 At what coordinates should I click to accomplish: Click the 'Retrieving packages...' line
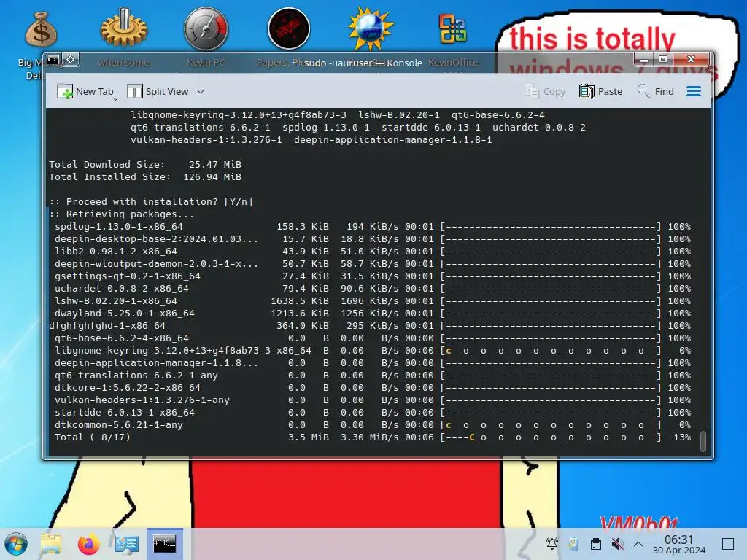130,214
